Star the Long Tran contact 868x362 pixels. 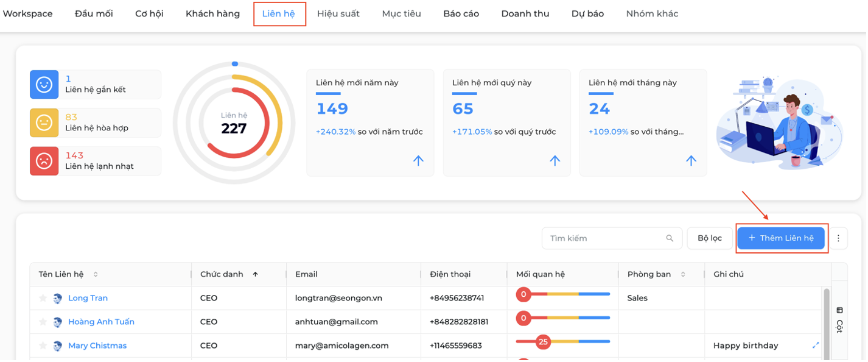(43, 298)
